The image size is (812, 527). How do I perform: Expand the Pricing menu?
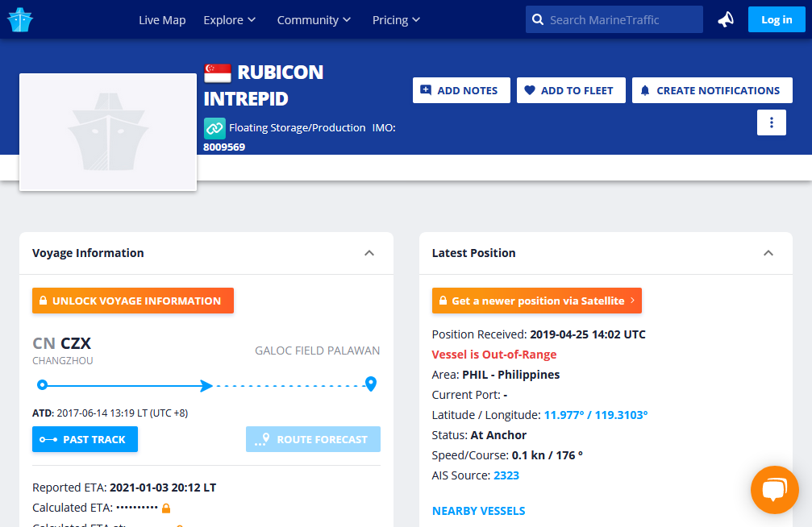396,20
